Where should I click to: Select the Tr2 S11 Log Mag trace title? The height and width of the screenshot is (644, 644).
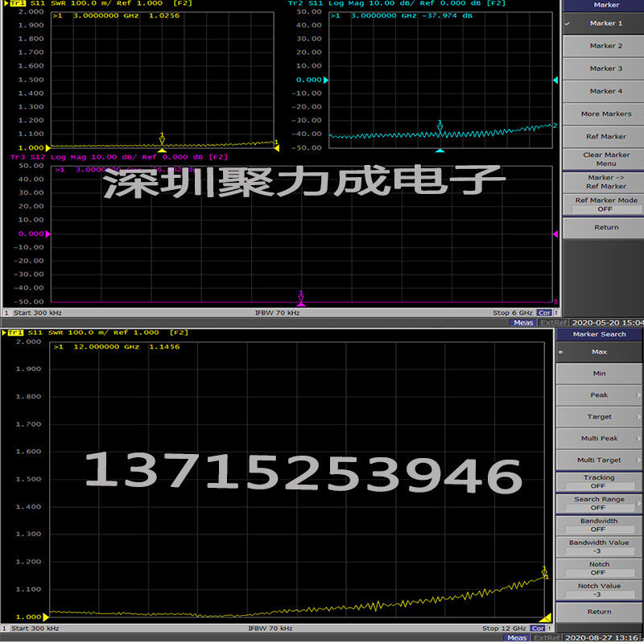(396, 3)
